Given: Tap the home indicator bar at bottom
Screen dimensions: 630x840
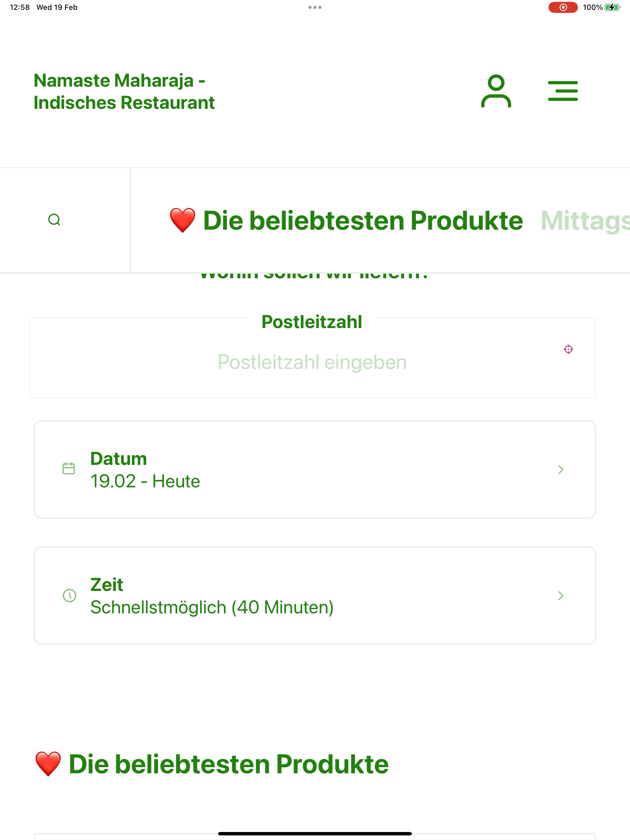Looking at the screenshot, I should coord(315,834).
